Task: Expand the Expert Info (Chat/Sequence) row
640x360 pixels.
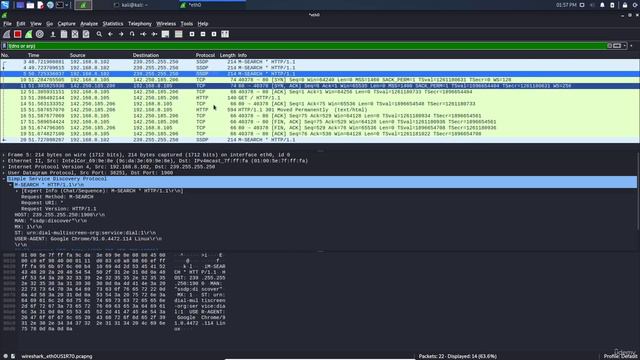Action: point(17,191)
